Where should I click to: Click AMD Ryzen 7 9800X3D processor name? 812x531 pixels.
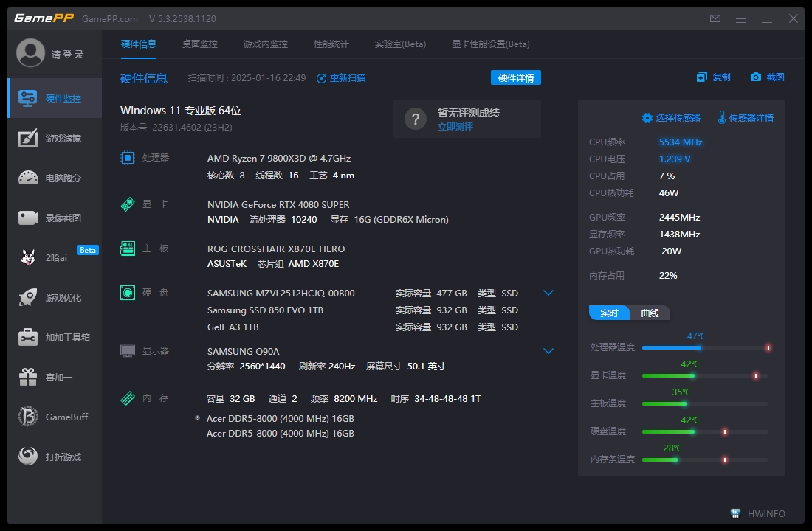[x=278, y=159]
